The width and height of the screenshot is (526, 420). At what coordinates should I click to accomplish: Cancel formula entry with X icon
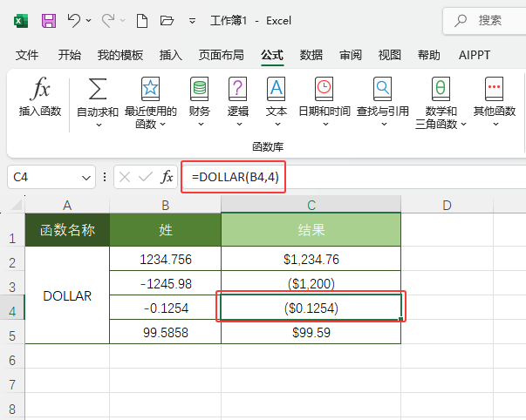click(x=125, y=177)
